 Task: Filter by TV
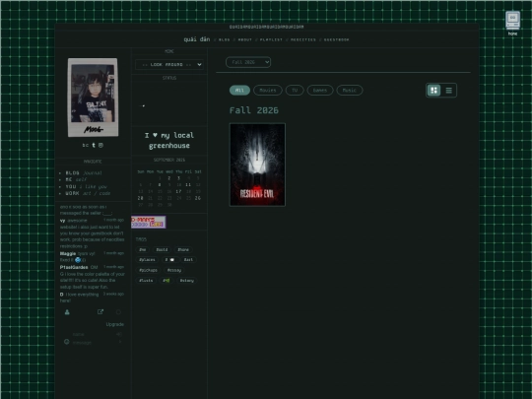point(295,91)
